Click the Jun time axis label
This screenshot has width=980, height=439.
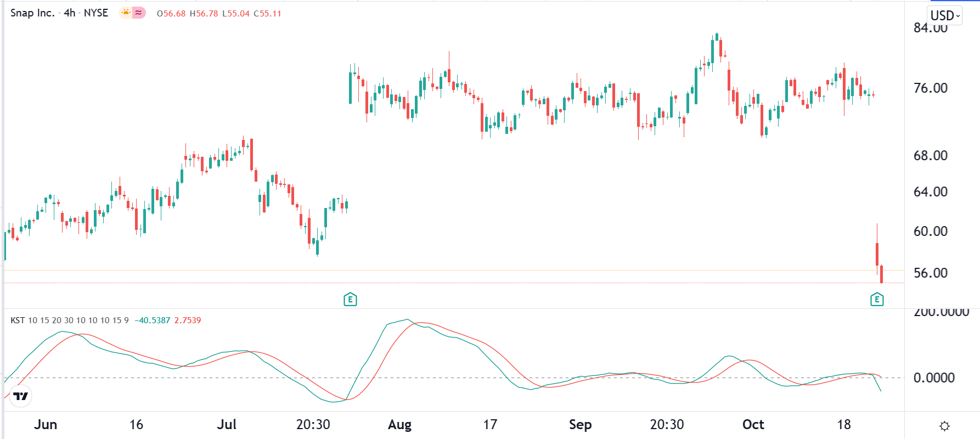pyautogui.click(x=46, y=424)
